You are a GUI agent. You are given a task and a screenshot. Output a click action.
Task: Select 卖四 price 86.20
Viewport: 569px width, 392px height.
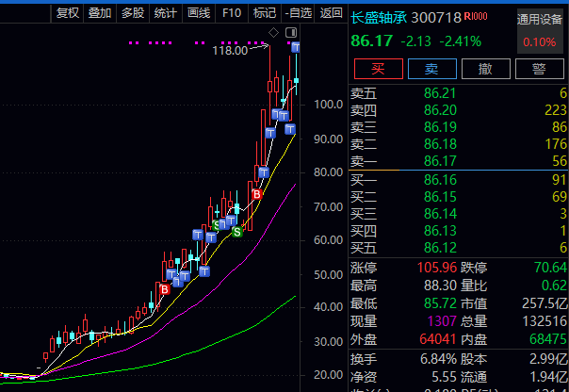(440, 110)
